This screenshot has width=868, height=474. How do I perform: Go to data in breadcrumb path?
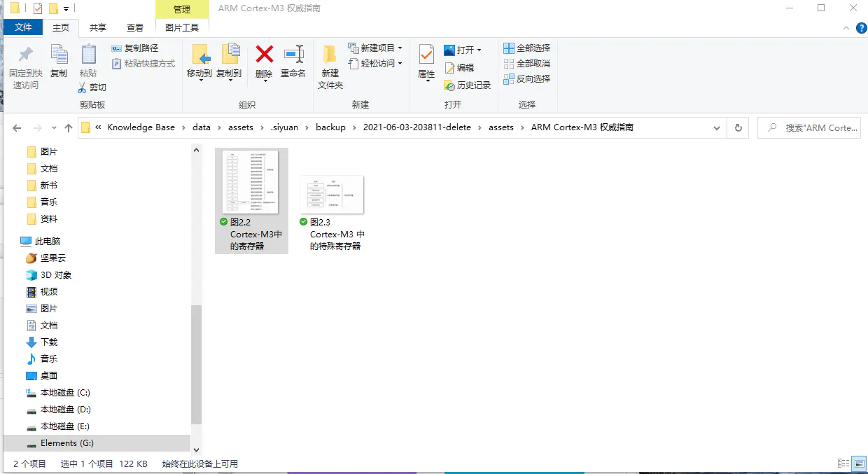[202, 127]
